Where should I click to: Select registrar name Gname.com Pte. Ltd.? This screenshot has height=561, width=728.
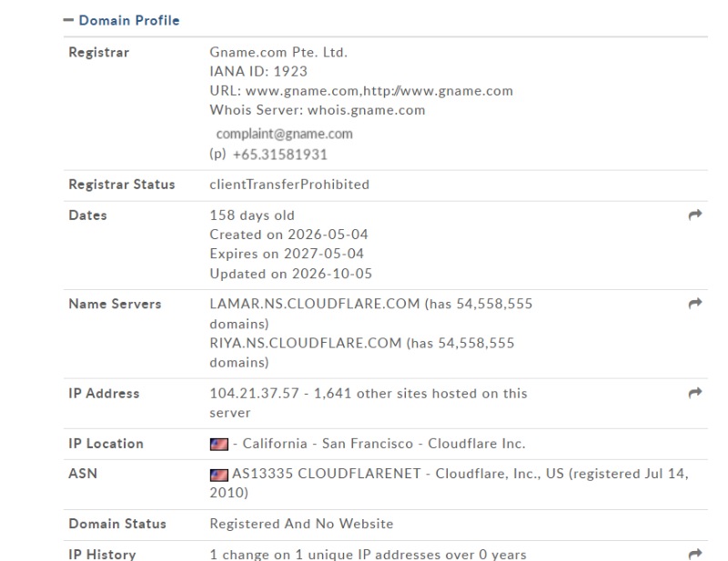pyautogui.click(x=278, y=52)
